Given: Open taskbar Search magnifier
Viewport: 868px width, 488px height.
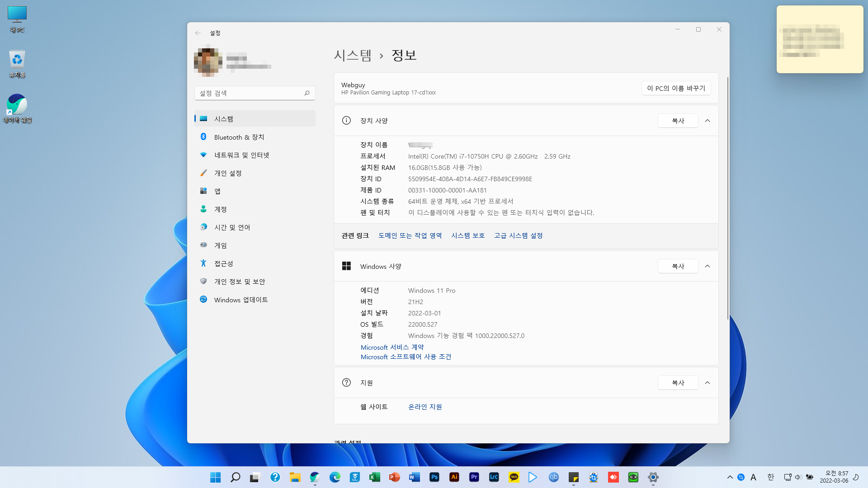Looking at the screenshot, I should pos(236,477).
